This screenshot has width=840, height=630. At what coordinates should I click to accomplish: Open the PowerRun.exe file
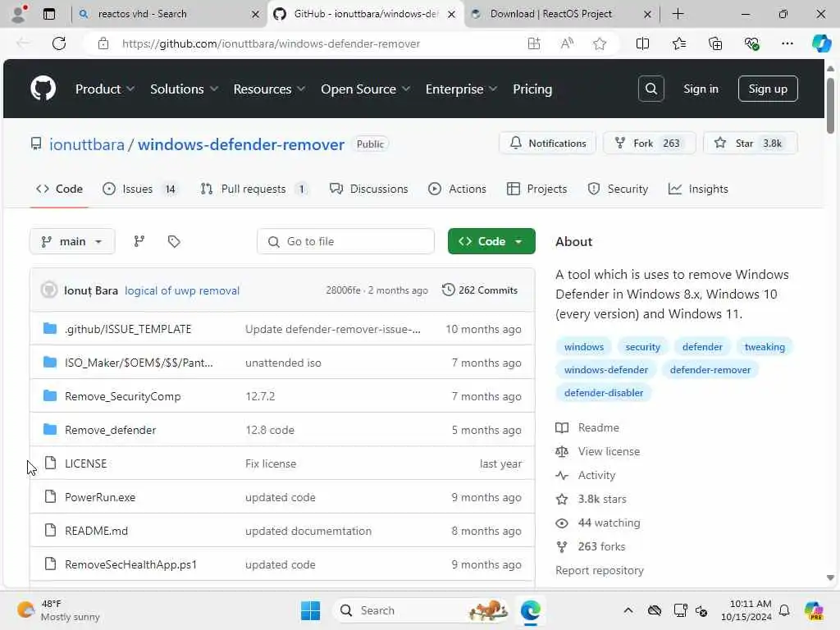pos(100,497)
